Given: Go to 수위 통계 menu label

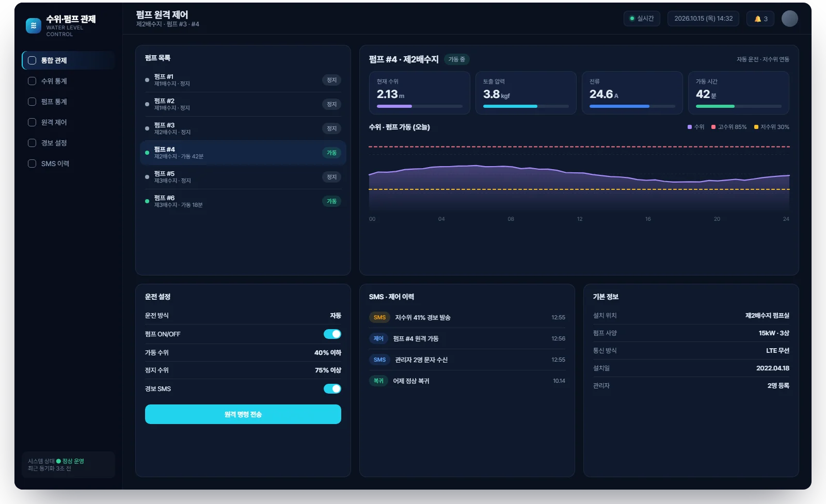Looking at the screenshot, I should 54,81.
